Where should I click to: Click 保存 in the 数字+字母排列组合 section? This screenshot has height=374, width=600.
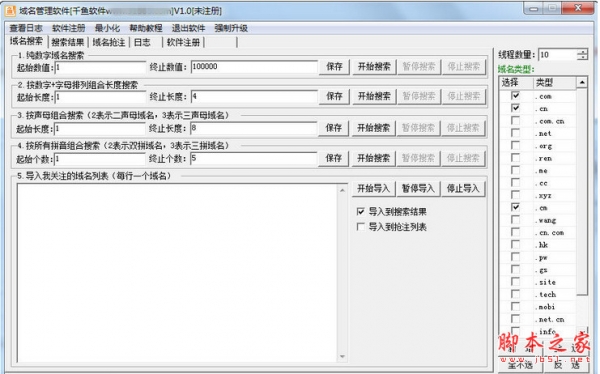[x=334, y=96]
